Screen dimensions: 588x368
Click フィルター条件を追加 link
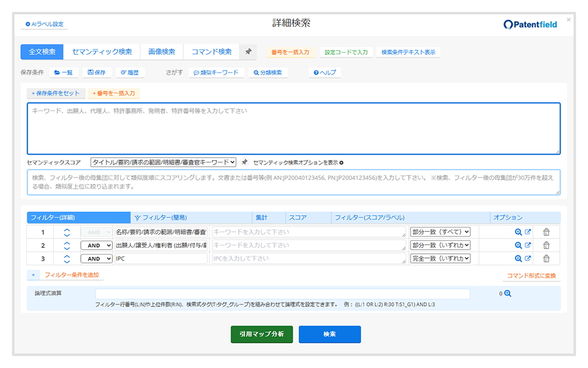(72, 275)
